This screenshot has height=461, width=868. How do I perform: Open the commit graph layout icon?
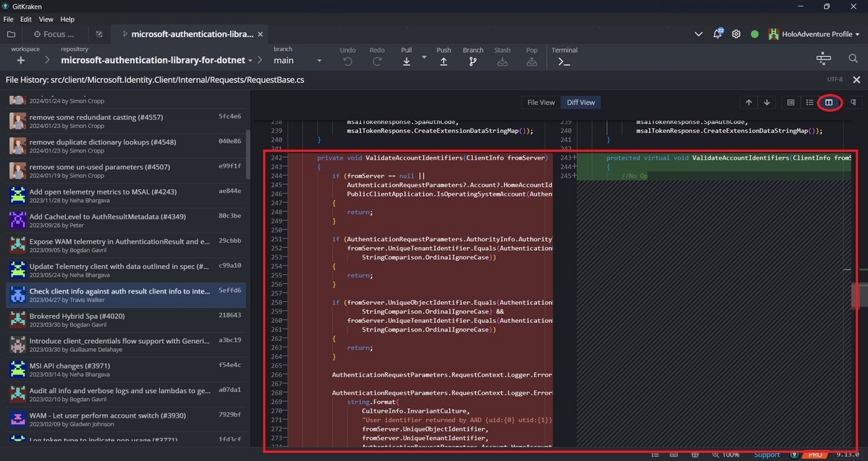824,59
